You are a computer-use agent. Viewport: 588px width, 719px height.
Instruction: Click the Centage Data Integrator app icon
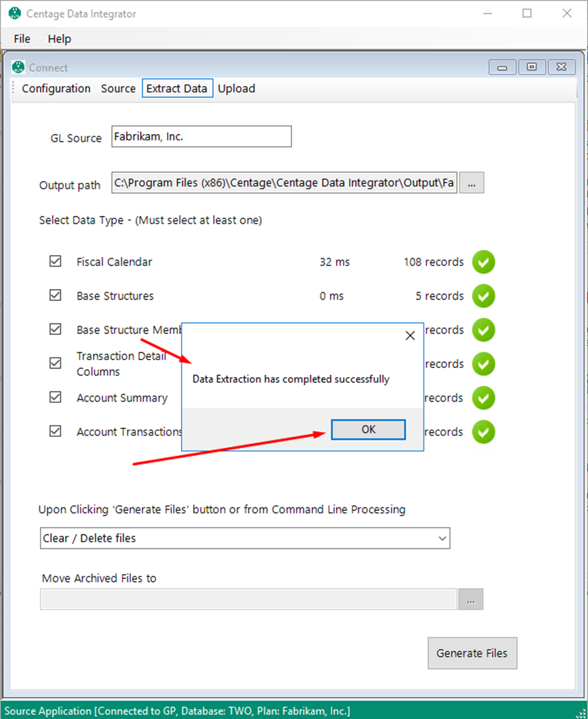14,13
